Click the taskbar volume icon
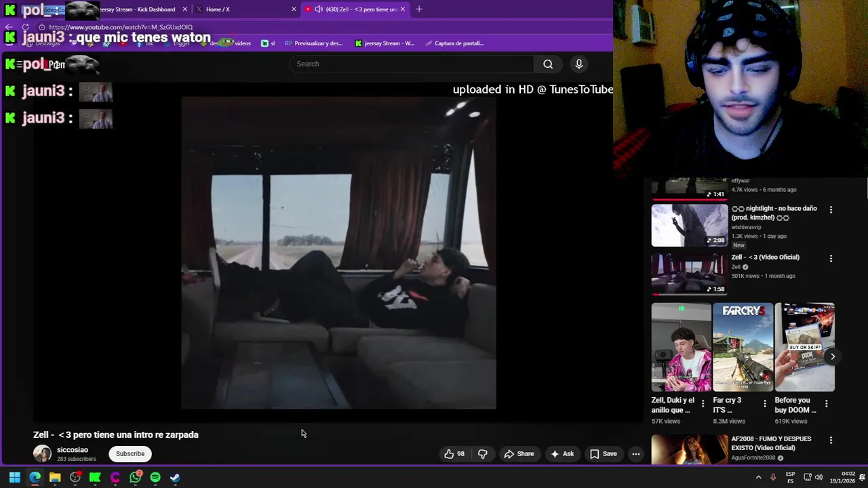Image resolution: width=868 pixels, height=488 pixels. [818, 477]
